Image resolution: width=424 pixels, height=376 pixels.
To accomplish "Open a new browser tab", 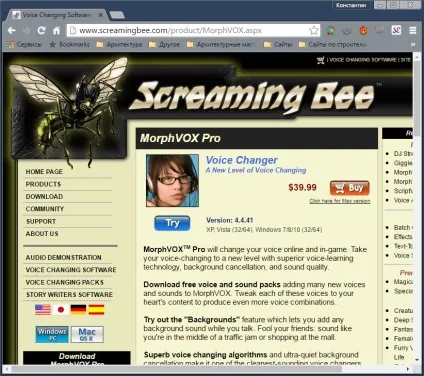I will point(116,15).
